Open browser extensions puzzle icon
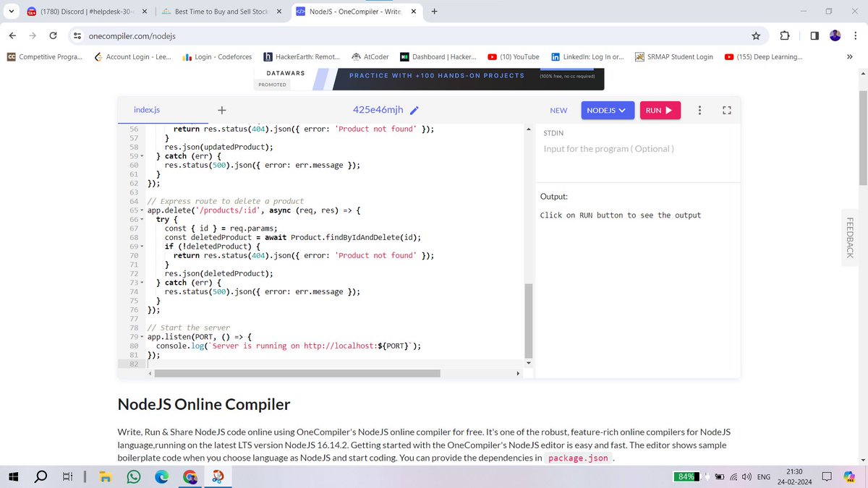Image resolution: width=868 pixels, height=488 pixels. pos(785,35)
